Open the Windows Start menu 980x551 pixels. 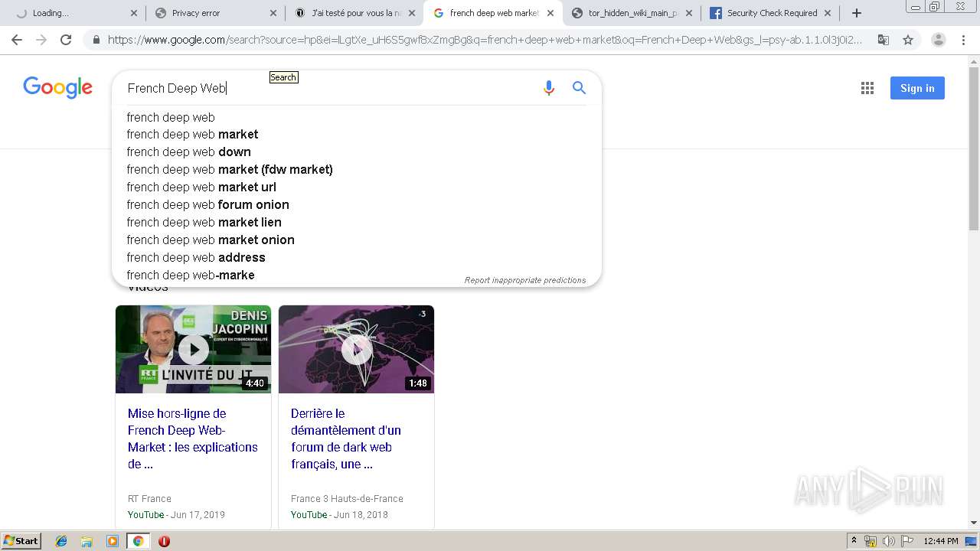[x=21, y=541]
